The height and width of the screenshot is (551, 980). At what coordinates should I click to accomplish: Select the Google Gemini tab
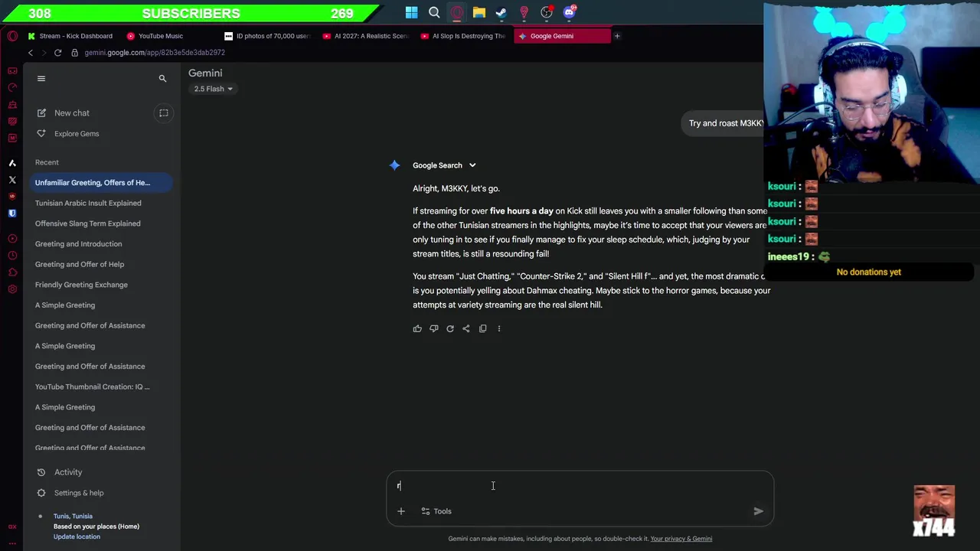coord(562,36)
